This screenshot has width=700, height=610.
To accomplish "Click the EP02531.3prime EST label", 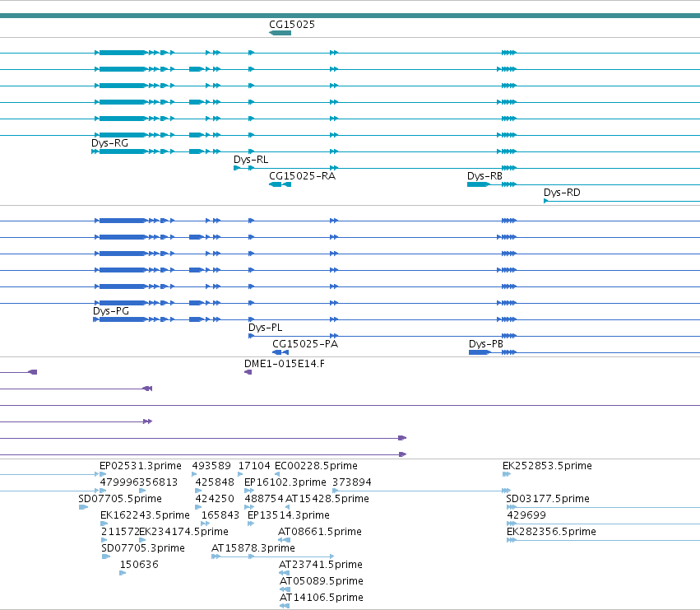I will point(141,466).
